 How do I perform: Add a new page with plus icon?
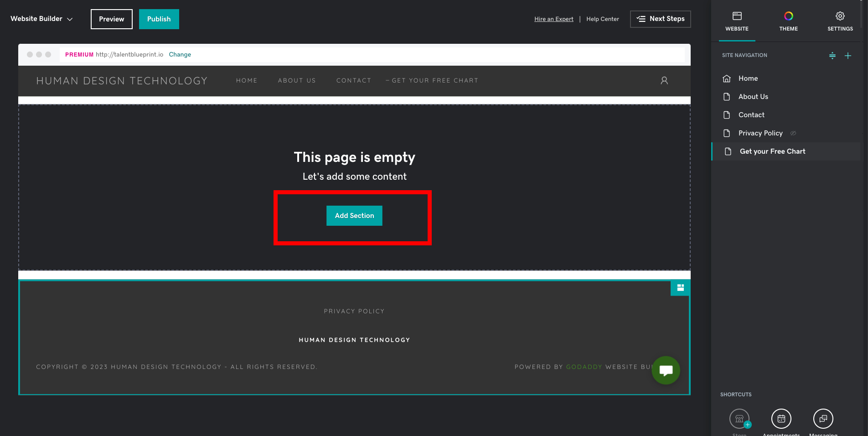coord(847,56)
